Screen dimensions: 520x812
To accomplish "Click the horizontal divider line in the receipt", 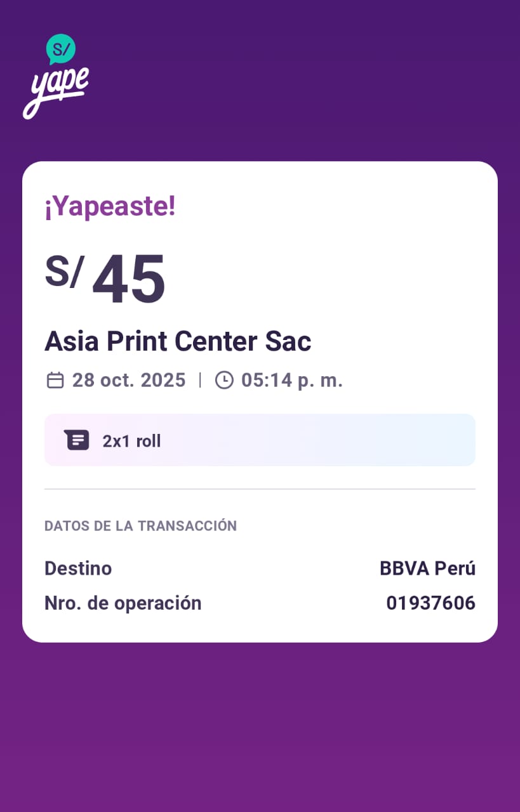I will (260, 489).
